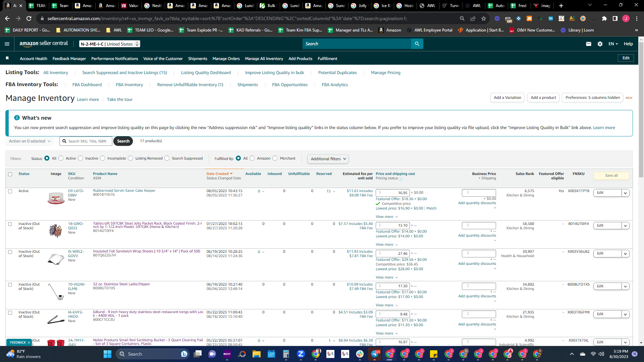Open the N-2-ME-I-C United States account selector
Viewport: 644px width, 362px height.
pyautogui.click(x=110, y=44)
